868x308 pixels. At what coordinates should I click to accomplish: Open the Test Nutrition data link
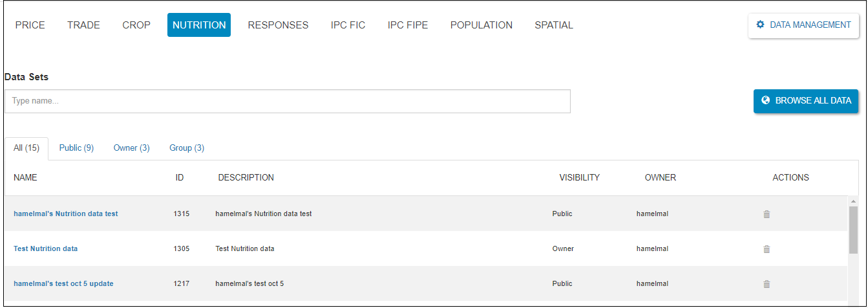pyautogui.click(x=45, y=249)
